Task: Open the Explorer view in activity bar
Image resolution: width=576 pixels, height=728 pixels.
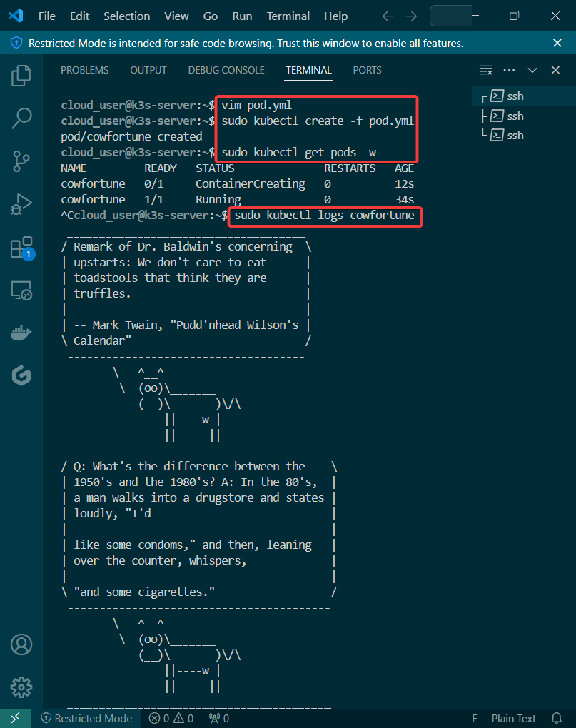Action: [21, 75]
